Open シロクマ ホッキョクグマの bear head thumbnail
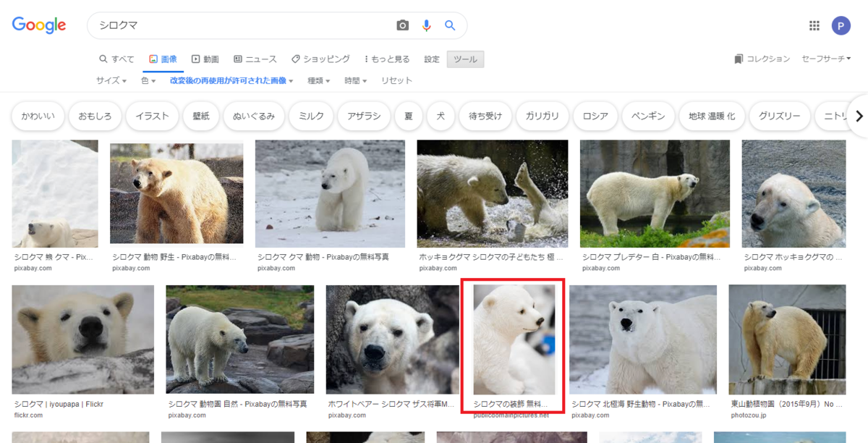 (793, 194)
